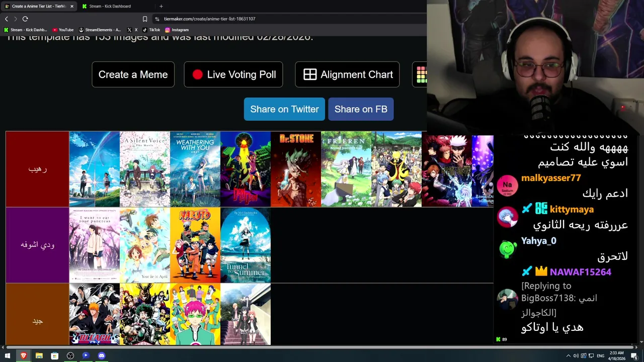
Task: Select the dark red رهيب tier label
Action: click(37, 169)
